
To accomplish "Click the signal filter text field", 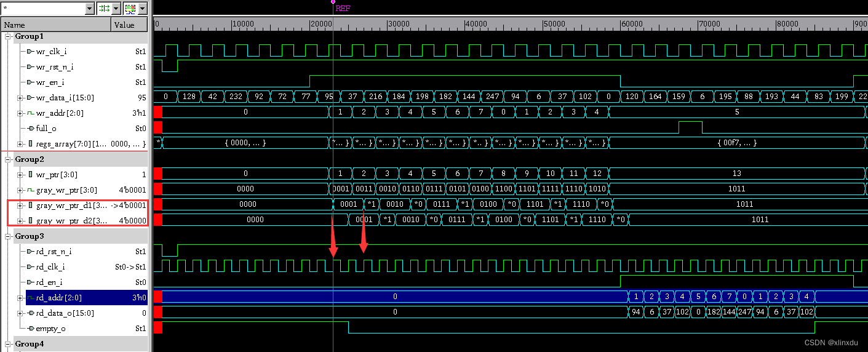I will point(42,8).
